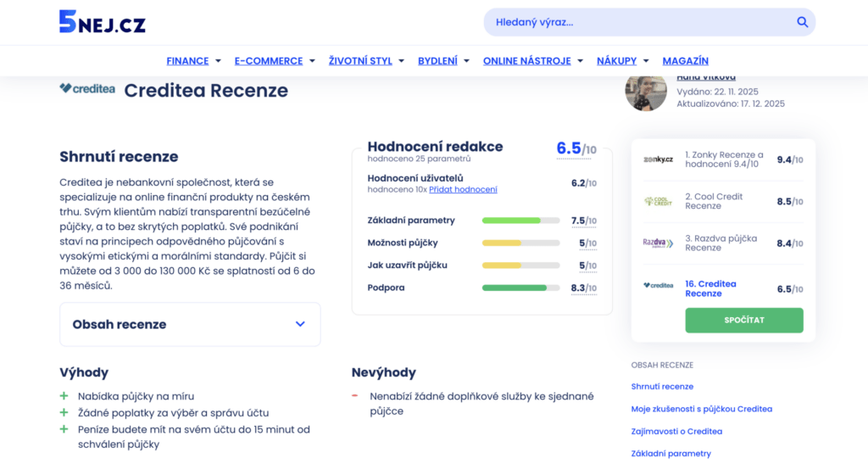Click the Creditea logo in the ranking list

tap(658, 286)
